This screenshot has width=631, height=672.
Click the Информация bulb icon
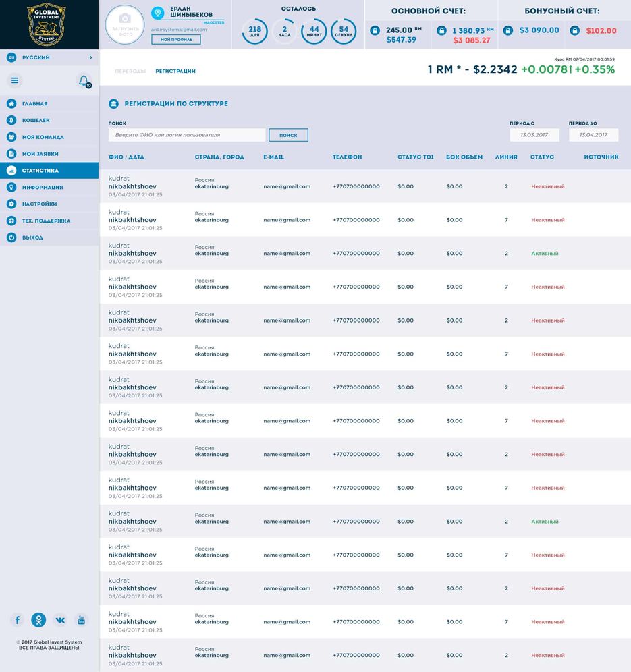point(11,187)
